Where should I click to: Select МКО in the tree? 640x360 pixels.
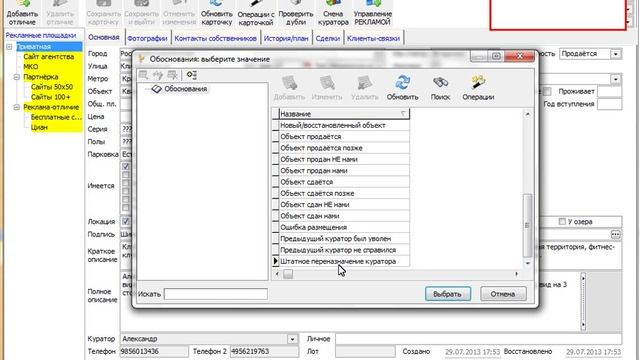coord(31,67)
